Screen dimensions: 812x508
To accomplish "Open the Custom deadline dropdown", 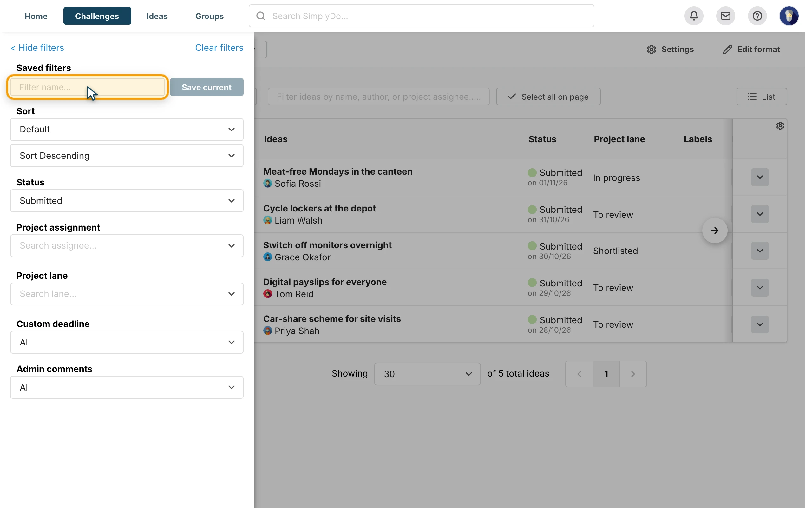I will pos(127,342).
